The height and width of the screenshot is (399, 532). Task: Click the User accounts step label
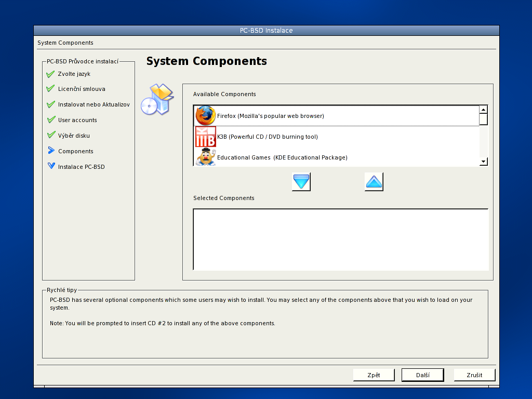77,120
